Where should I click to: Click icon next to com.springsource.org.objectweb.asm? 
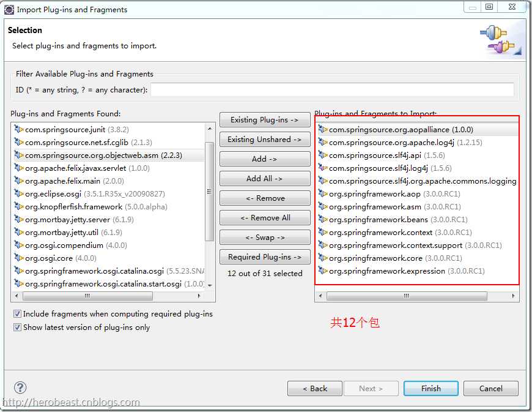(x=19, y=155)
